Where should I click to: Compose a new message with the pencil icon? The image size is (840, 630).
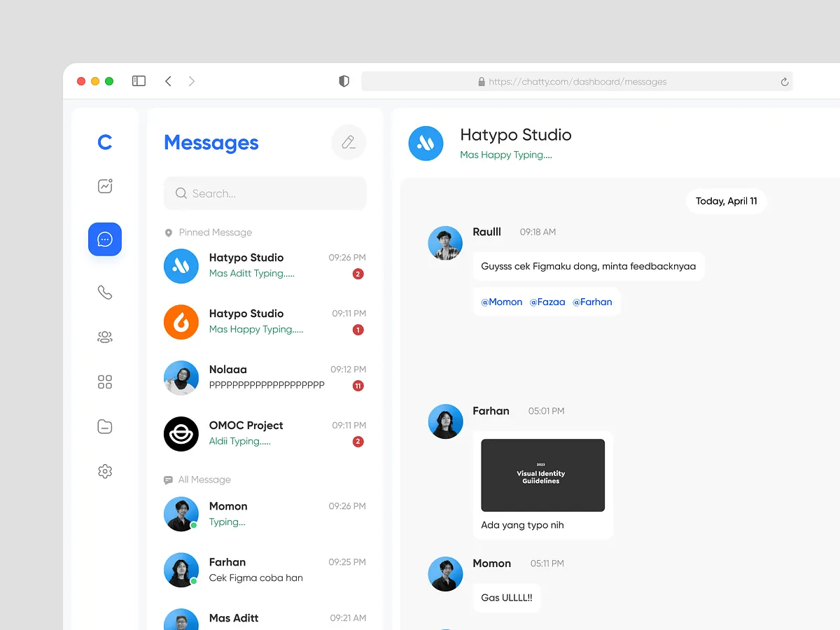click(x=348, y=141)
